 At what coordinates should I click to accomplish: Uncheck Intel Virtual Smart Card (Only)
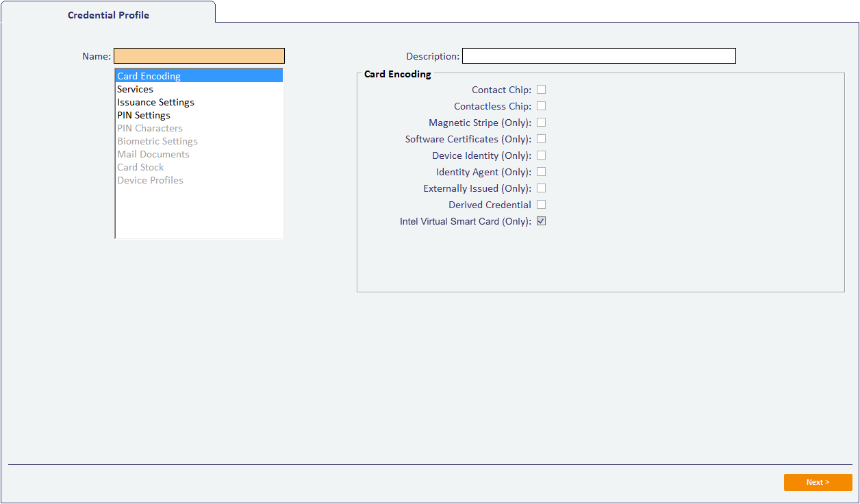(x=541, y=221)
